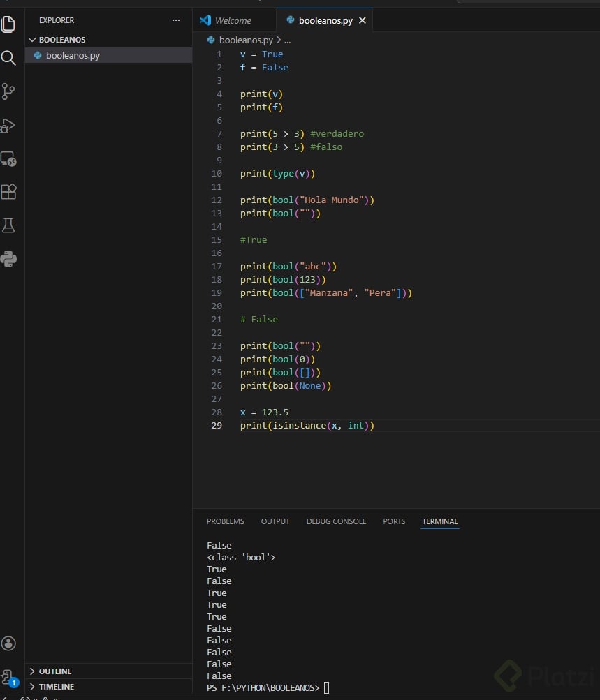Open the Explorer view in activity bar

click(8, 24)
